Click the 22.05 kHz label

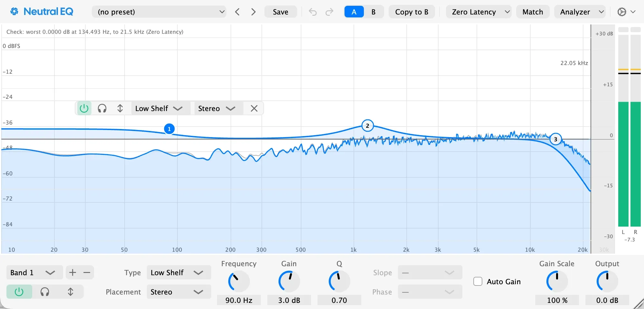pos(574,63)
